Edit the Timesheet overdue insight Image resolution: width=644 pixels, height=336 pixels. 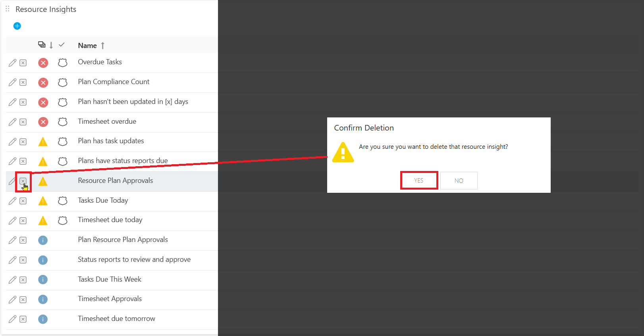(12, 122)
